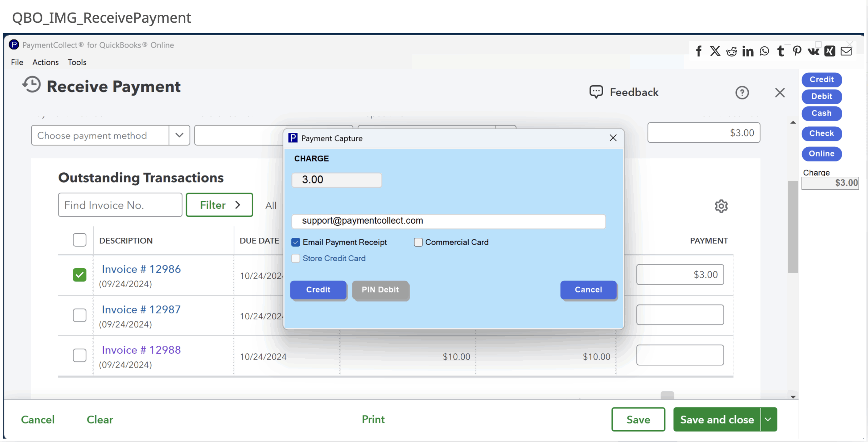
Task: Click the Feedback speech bubble icon
Action: [x=596, y=92]
